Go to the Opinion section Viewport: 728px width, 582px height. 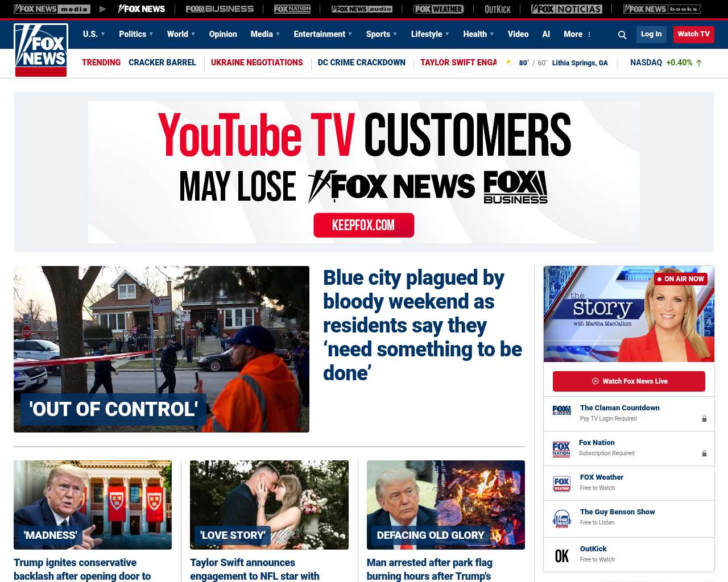tap(223, 34)
